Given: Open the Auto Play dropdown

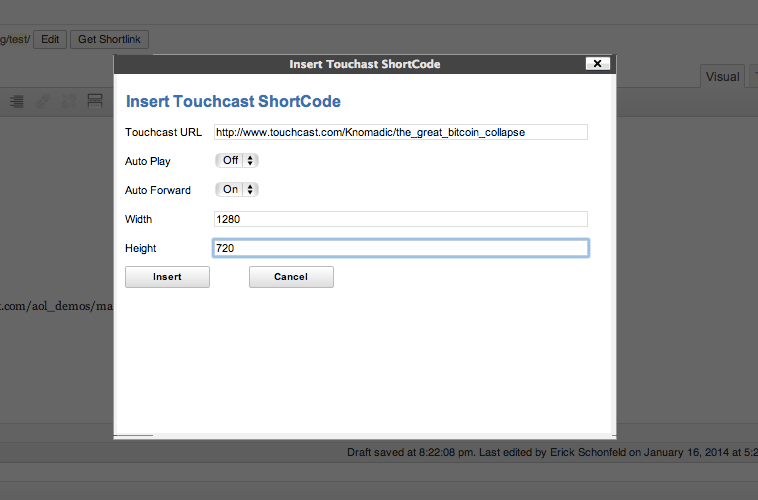Looking at the screenshot, I should pos(237,160).
